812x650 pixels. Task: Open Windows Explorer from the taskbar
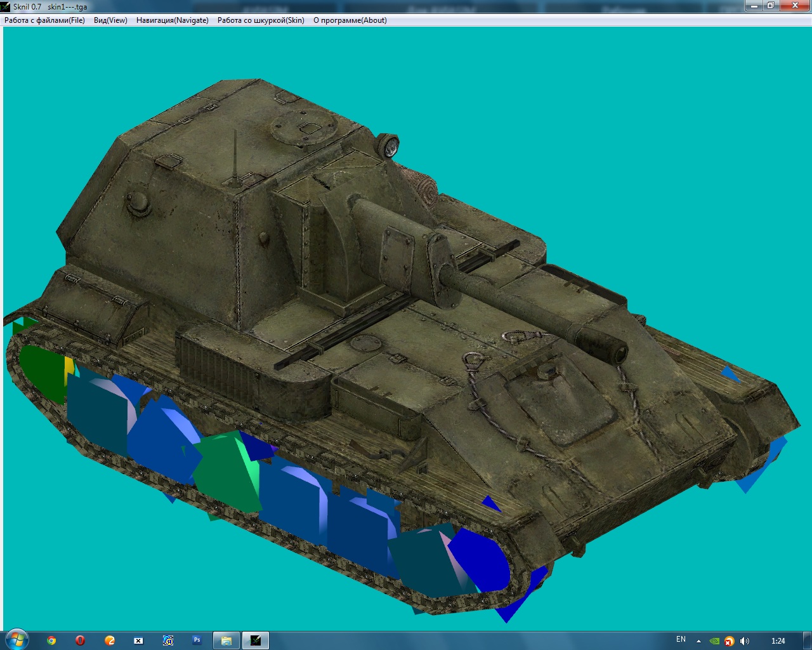(226, 640)
